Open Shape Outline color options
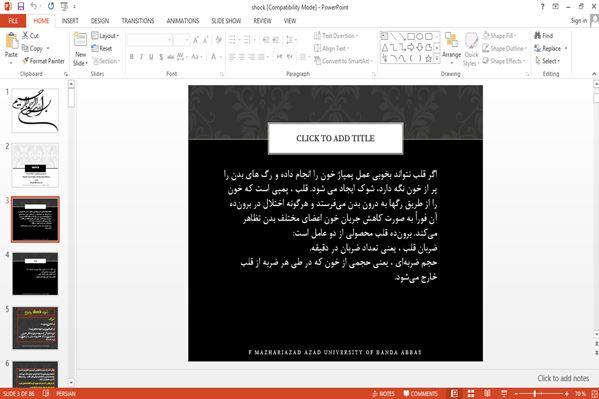 point(504,48)
